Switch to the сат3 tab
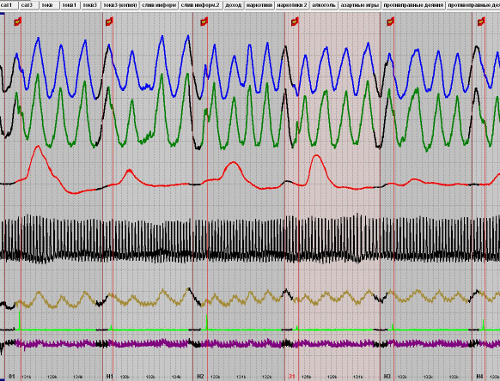Image resolution: width=500 pixels, height=381 pixels. coord(28,5)
